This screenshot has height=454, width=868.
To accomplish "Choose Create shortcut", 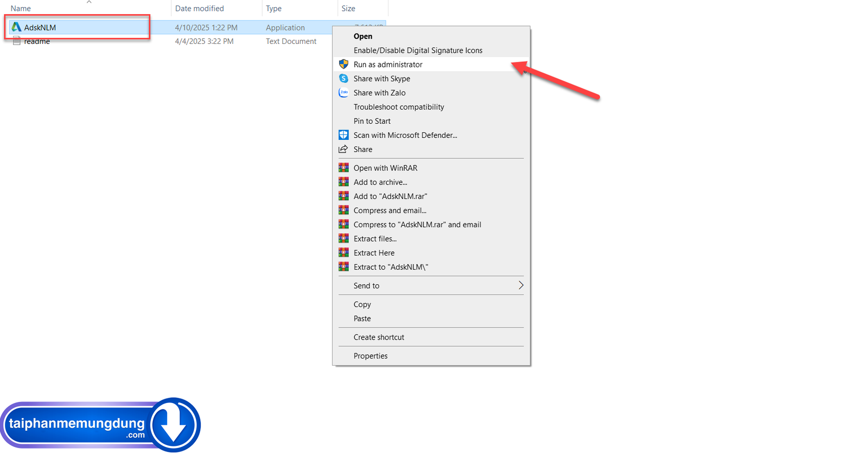I will pos(431,337).
